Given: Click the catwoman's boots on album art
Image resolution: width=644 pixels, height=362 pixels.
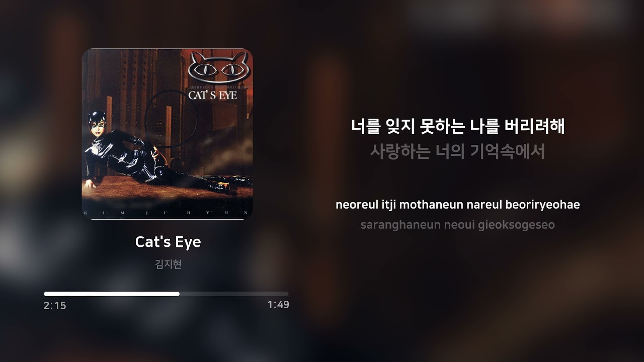Looking at the screenshot, I should [226, 184].
